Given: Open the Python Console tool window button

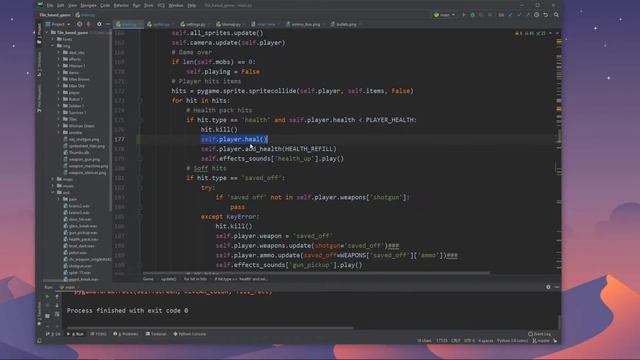Looking at the screenshot, I should point(190,334).
